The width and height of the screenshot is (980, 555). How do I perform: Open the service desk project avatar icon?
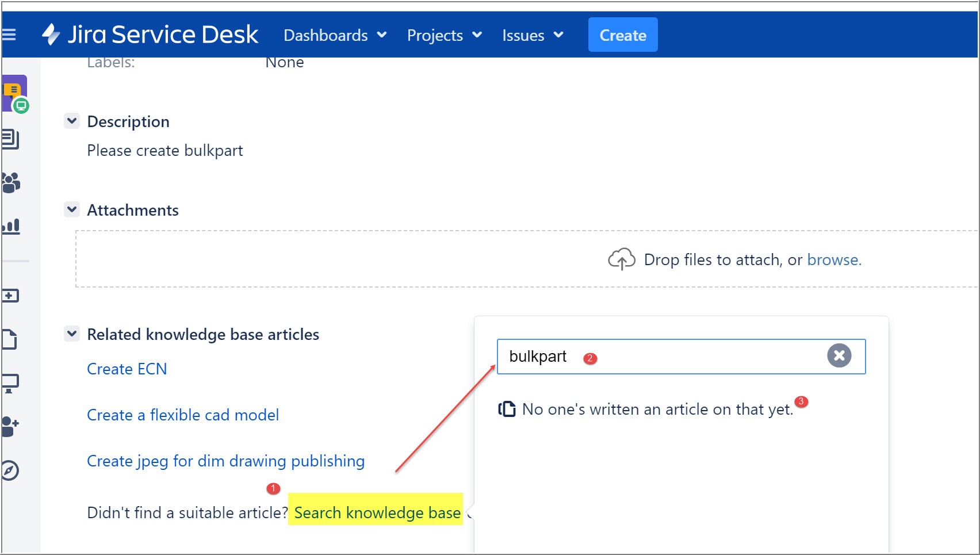pos(15,94)
